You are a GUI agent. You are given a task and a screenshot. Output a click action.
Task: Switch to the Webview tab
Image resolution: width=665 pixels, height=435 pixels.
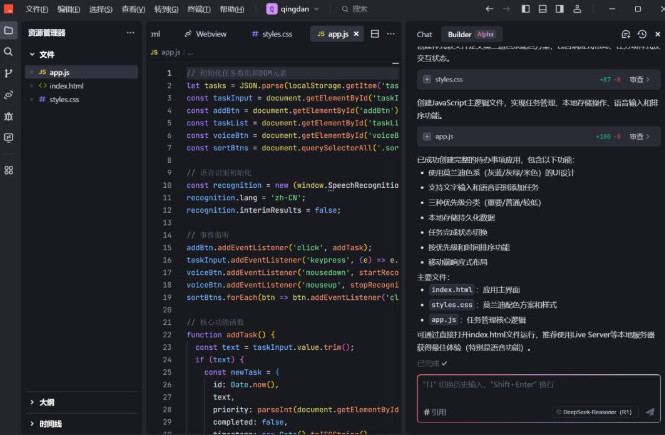tap(206, 34)
